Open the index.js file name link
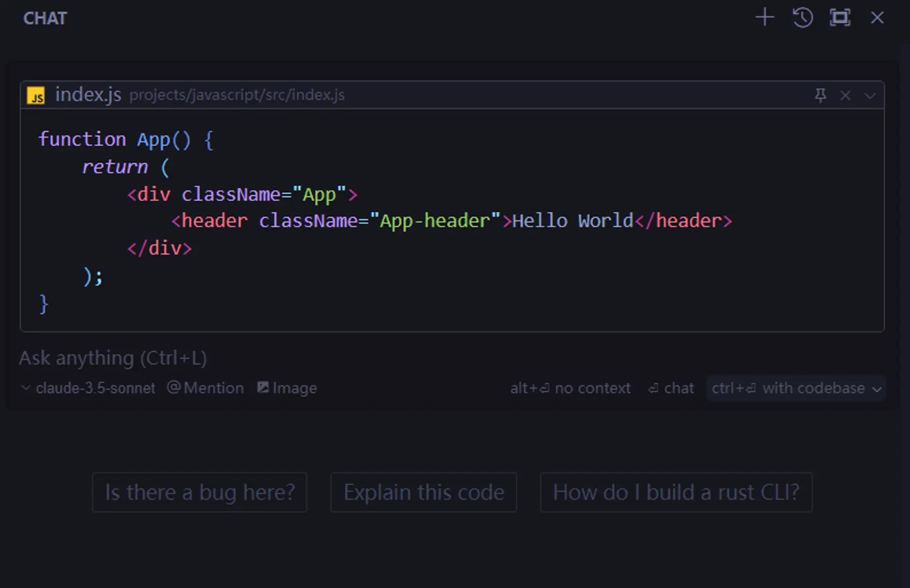The image size is (910, 588). (88, 95)
